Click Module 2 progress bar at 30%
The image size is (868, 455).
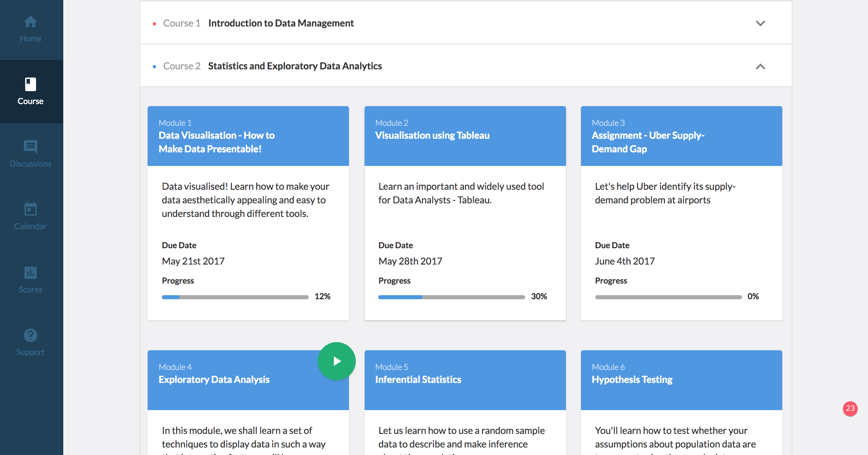451,297
